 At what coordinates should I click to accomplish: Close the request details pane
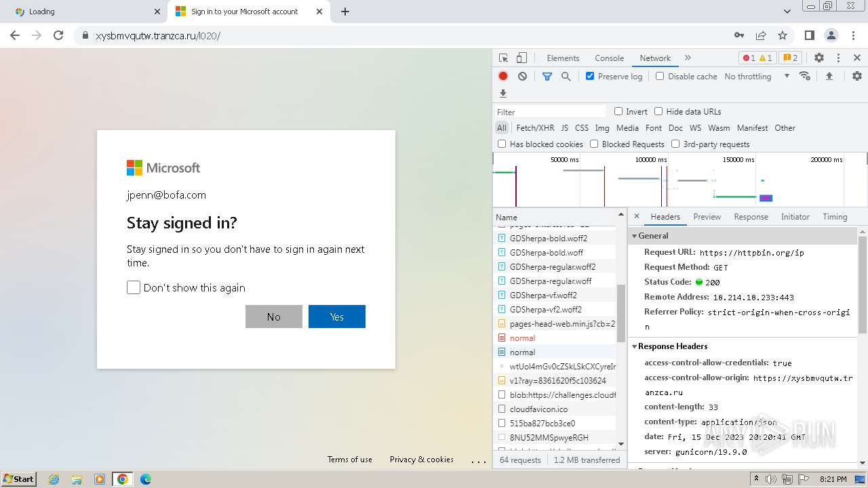pyautogui.click(x=637, y=217)
